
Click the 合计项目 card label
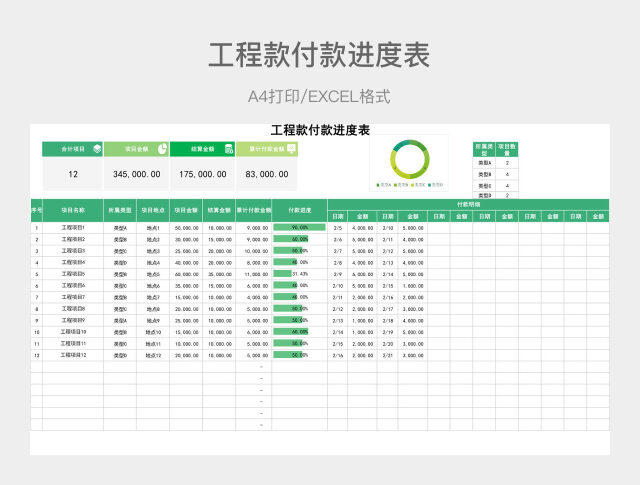point(73,149)
